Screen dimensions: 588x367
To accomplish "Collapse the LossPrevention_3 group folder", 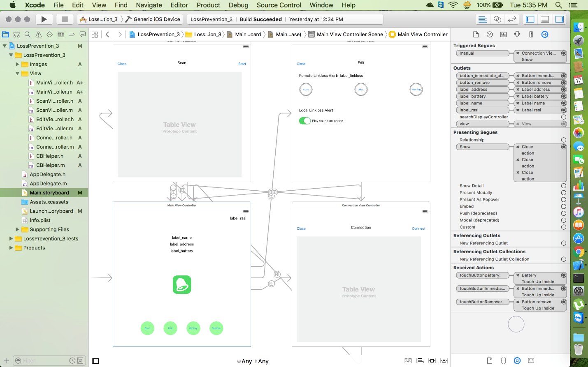I will coord(11,55).
